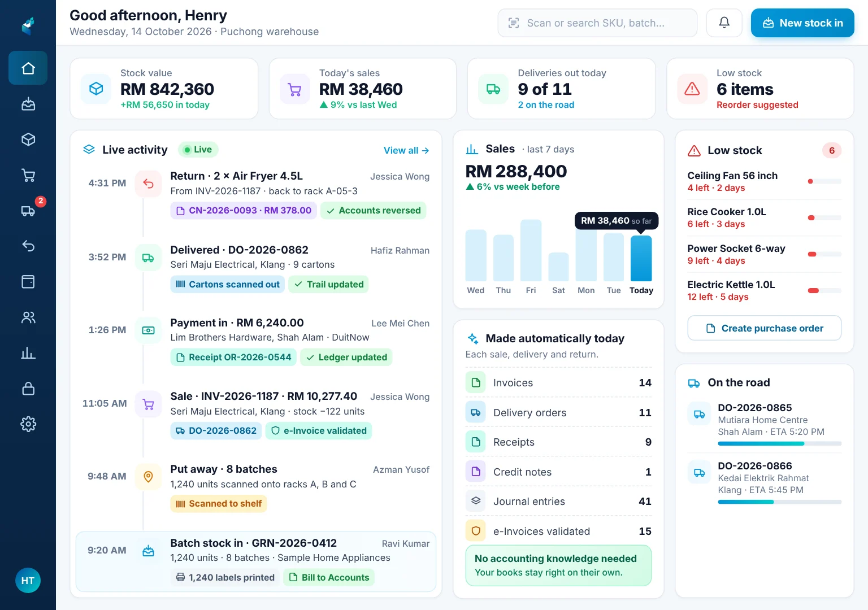Select Electric Kettle 1.0L low stock item
Viewport: 868px width, 610px height.
click(764, 291)
